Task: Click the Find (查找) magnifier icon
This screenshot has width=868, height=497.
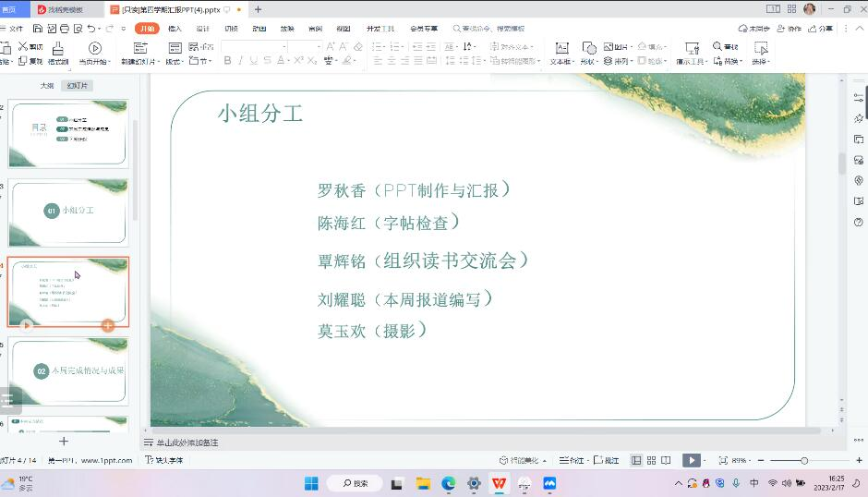Action: [x=718, y=46]
